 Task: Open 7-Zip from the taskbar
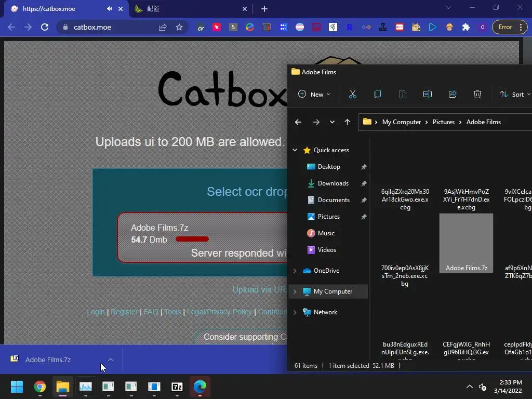177,387
